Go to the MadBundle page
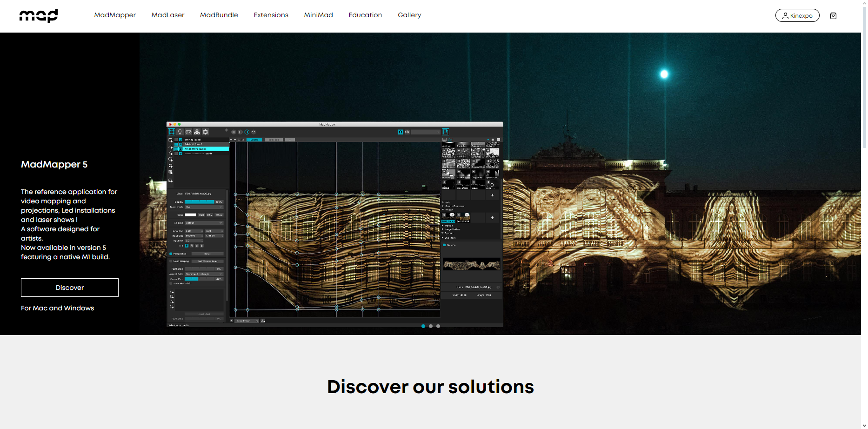The image size is (868, 429). [x=219, y=15]
